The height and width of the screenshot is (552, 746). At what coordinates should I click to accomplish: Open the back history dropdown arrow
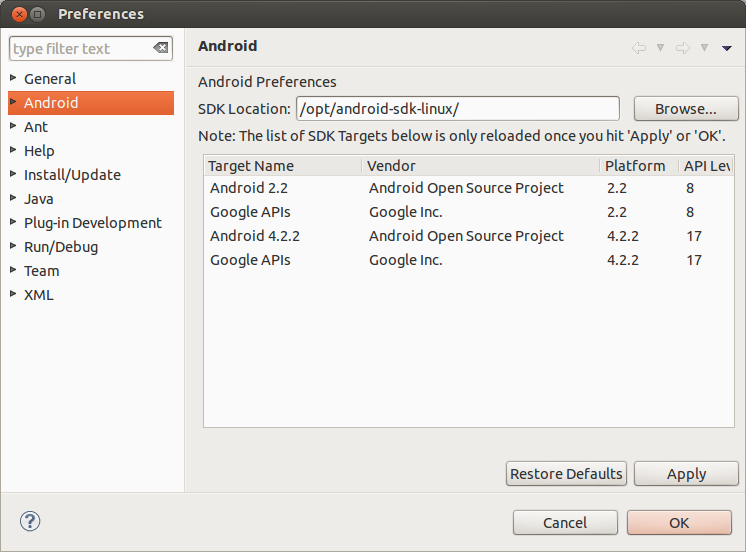pyautogui.click(x=660, y=48)
